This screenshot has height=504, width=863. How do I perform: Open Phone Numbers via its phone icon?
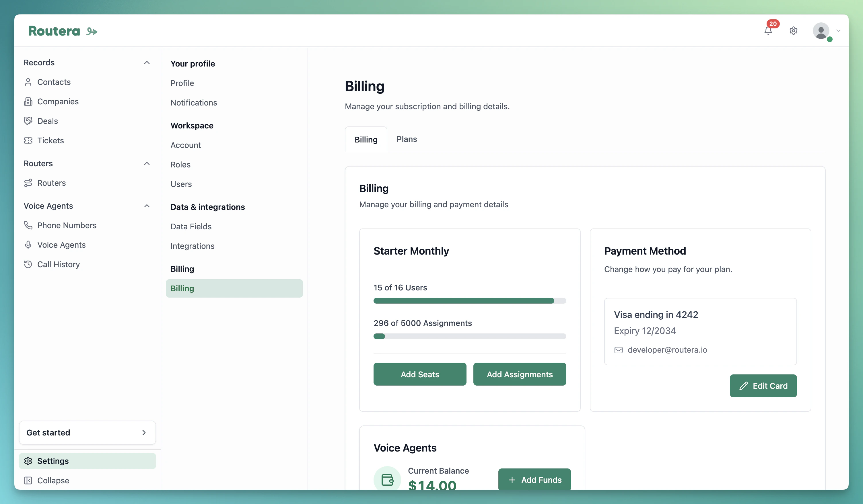click(x=28, y=226)
